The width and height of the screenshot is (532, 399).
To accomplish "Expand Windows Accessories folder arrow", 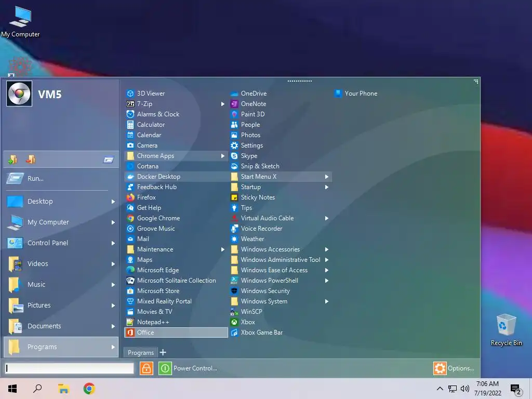I will (326, 249).
